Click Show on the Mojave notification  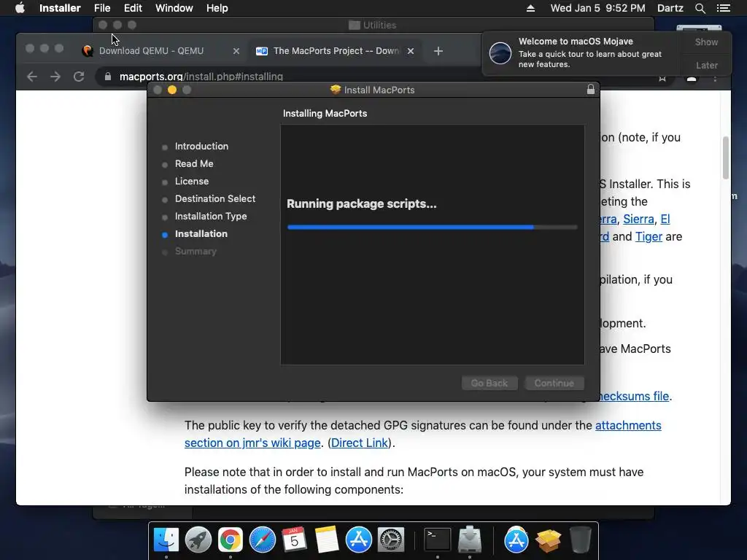click(x=706, y=42)
